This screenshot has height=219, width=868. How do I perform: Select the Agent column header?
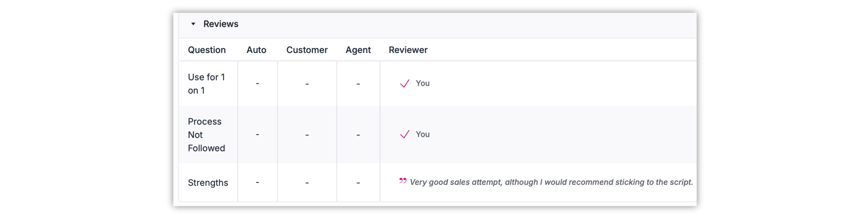358,50
